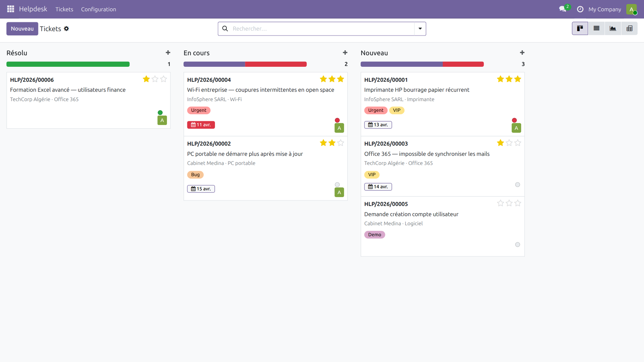This screenshot has height=362, width=644.
Task: Expand the search filters dropdown
Action: tap(420, 28)
